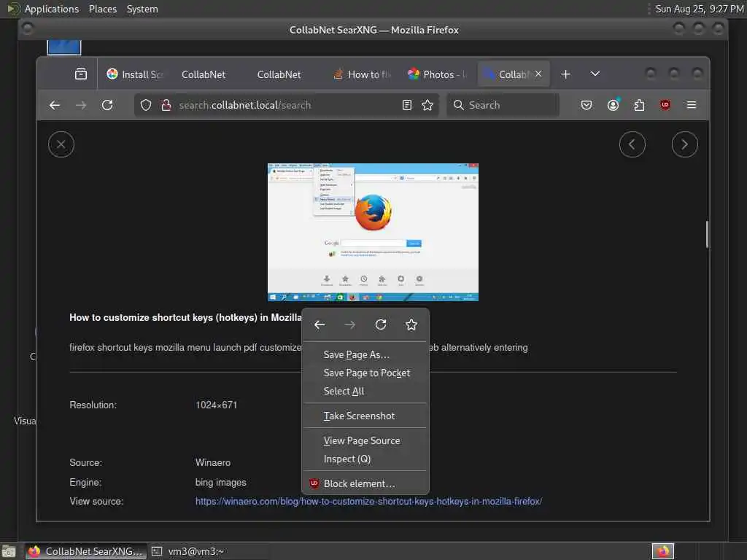
Task: Click the image title "How to customize shortcut keys"
Action: (x=185, y=317)
